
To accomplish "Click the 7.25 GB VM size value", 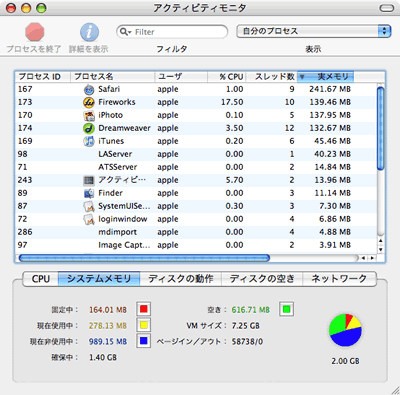I will point(246,326).
